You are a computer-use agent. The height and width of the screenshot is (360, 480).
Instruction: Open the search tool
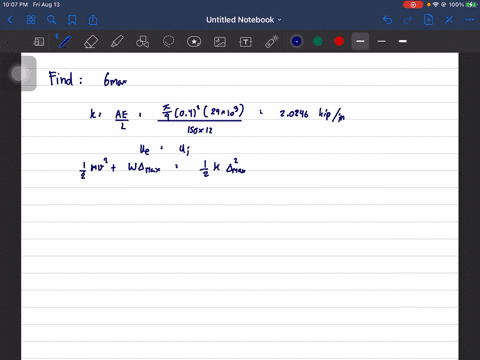tap(51, 20)
